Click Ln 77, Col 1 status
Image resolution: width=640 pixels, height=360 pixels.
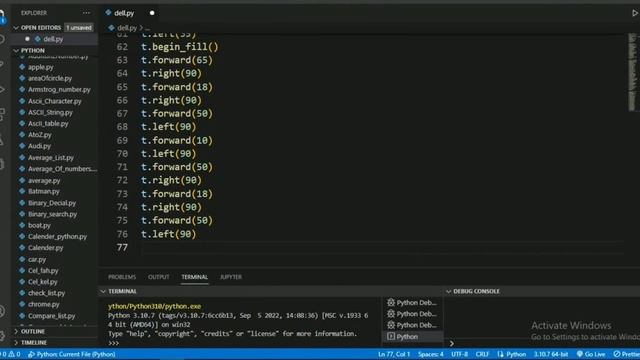click(x=394, y=354)
